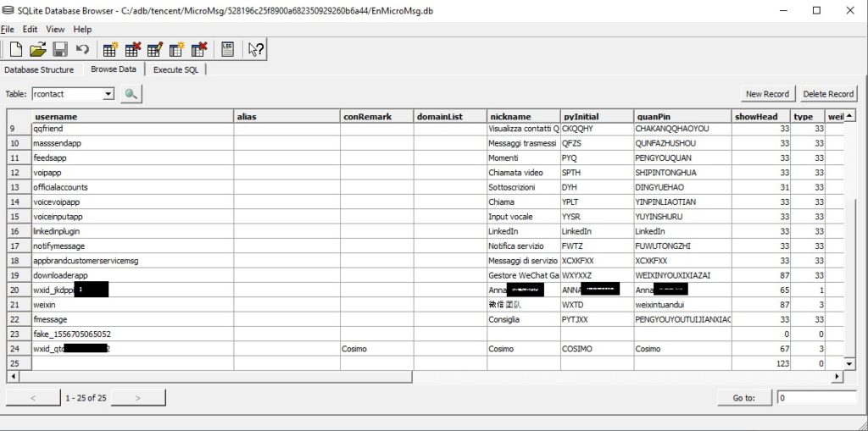Click the 'Cosimo' conRemark cell

376,349
